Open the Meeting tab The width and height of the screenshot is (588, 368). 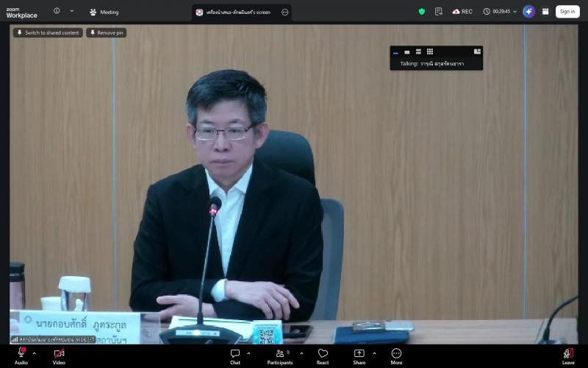coord(104,12)
